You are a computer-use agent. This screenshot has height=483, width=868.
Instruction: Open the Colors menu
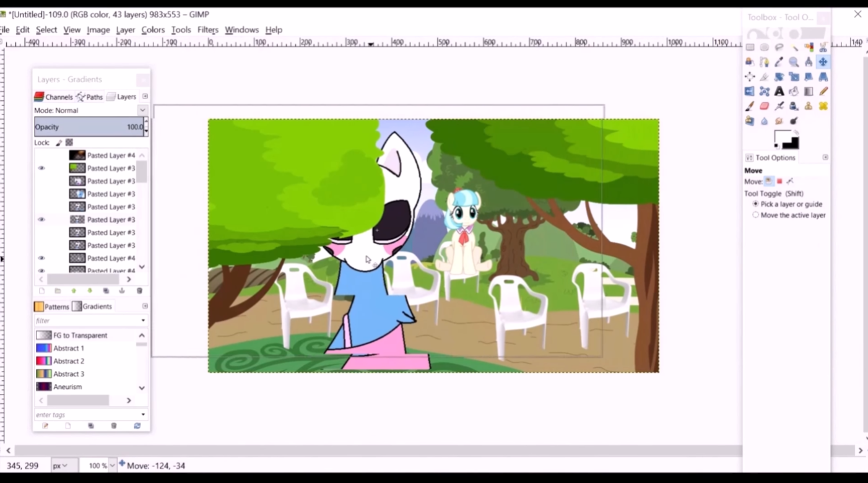(153, 30)
